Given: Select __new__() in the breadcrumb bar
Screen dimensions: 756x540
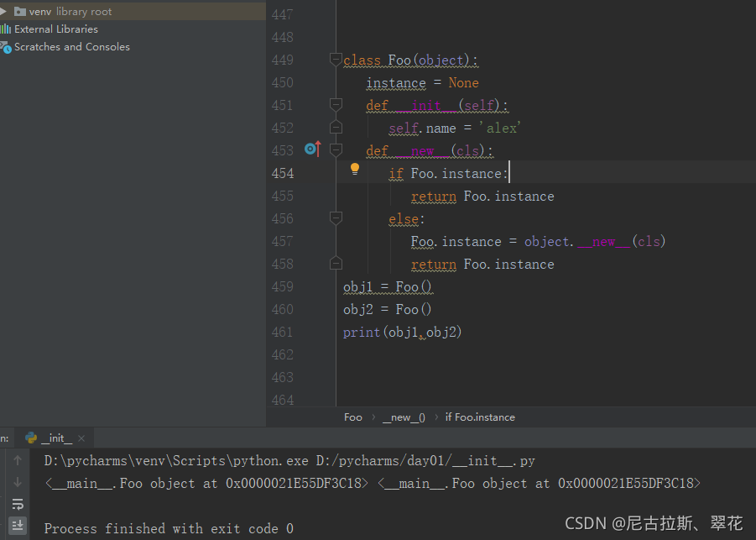Looking at the screenshot, I should click(404, 417).
